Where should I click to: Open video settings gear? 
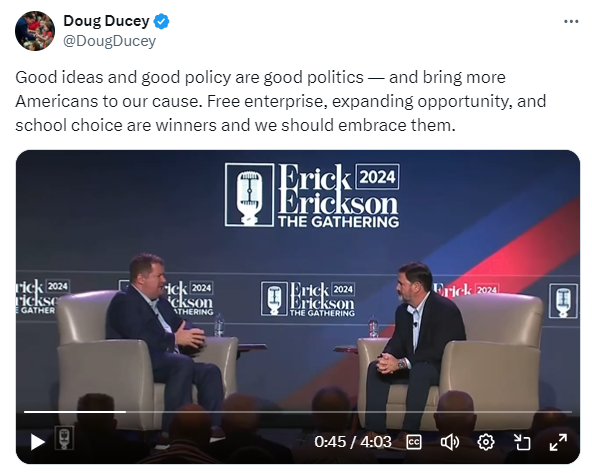(x=486, y=442)
